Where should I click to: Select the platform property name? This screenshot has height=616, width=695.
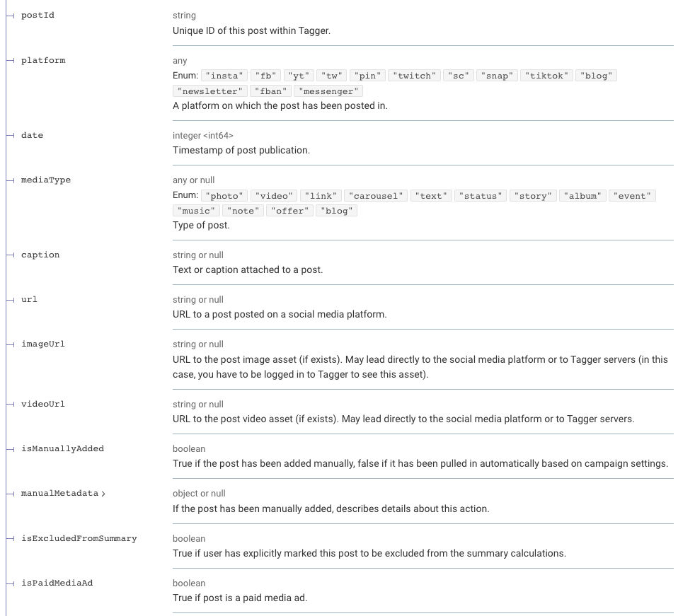(43, 60)
